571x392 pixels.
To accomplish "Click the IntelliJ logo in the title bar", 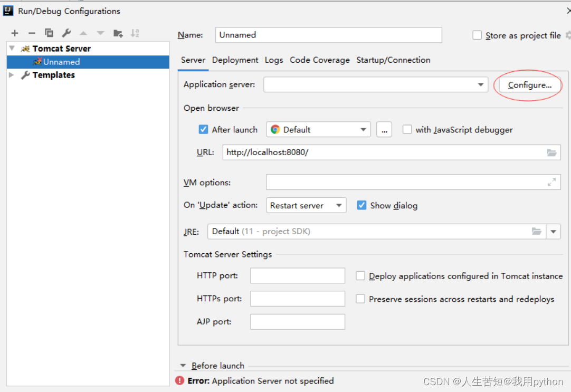I will pos(8,11).
